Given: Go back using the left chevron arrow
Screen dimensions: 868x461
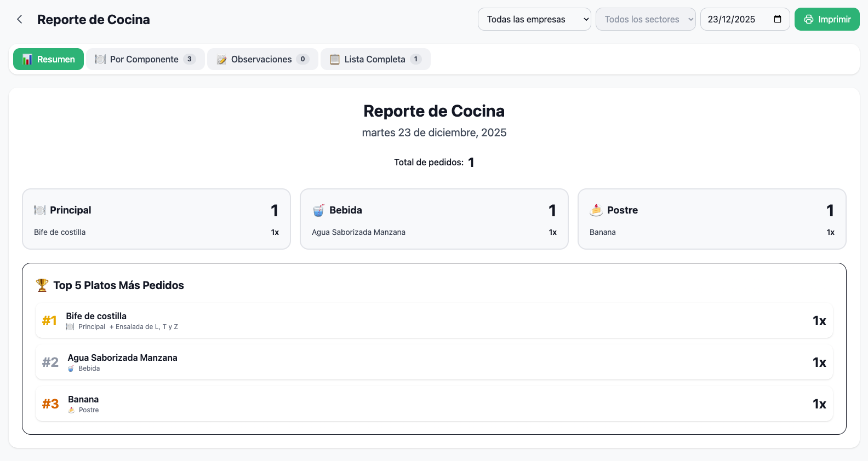Looking at the screenshot, I should 20,20.
